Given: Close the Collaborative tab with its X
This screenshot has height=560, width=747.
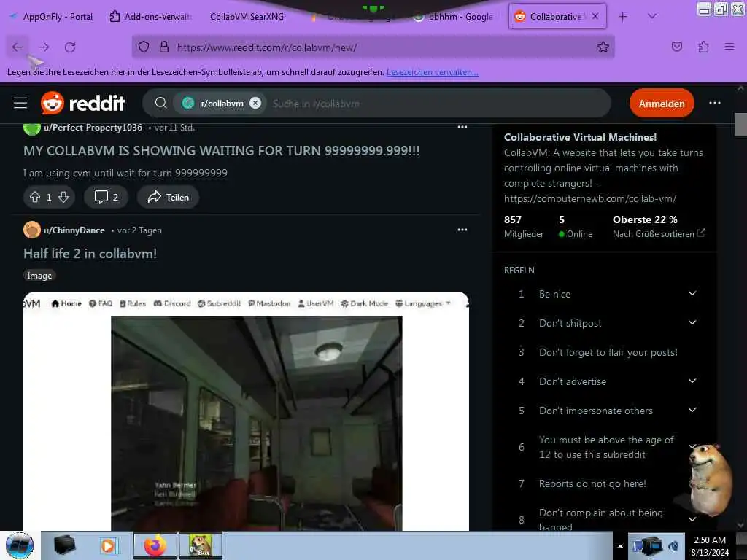Looking at the screenshot, I should [595, 16].
